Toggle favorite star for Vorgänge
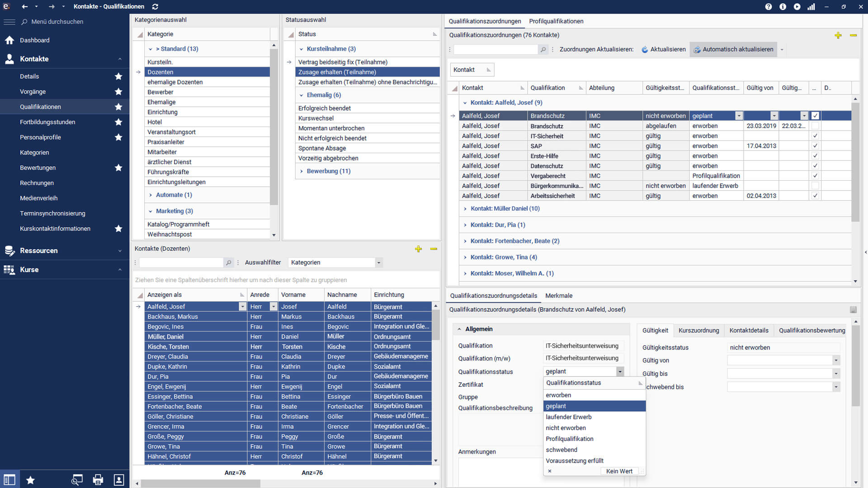 118,92
